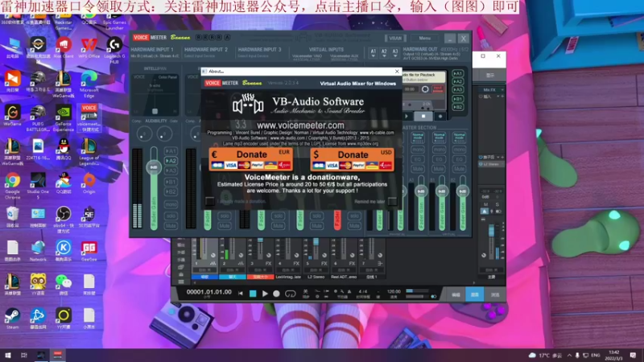
Task: Click Hardware Input 1 fader gain knob
Action: click(154, 167)
